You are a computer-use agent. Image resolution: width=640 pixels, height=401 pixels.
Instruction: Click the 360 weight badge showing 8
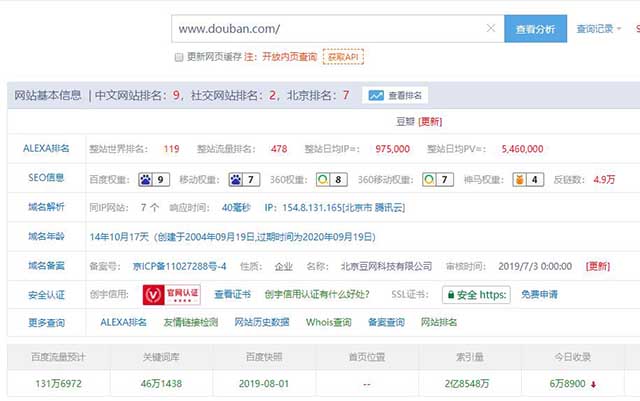click(331, 180)
